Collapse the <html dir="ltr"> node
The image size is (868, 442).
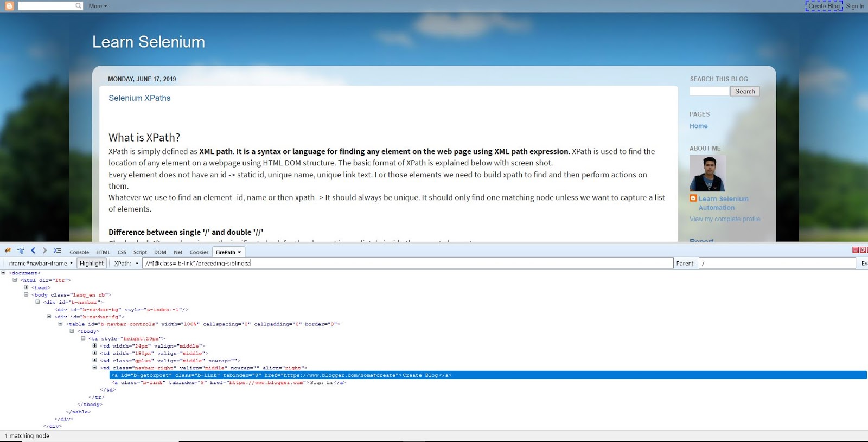click(x=15, y=280)
